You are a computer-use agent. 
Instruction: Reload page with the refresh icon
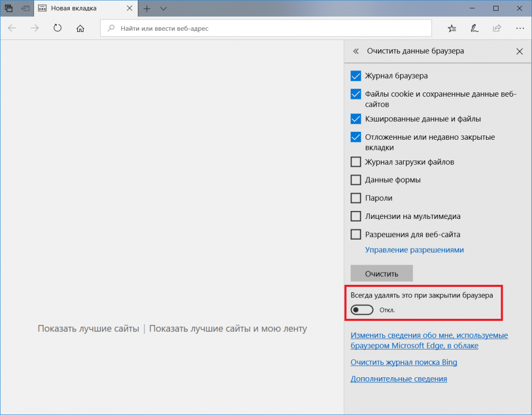point(57,28)
